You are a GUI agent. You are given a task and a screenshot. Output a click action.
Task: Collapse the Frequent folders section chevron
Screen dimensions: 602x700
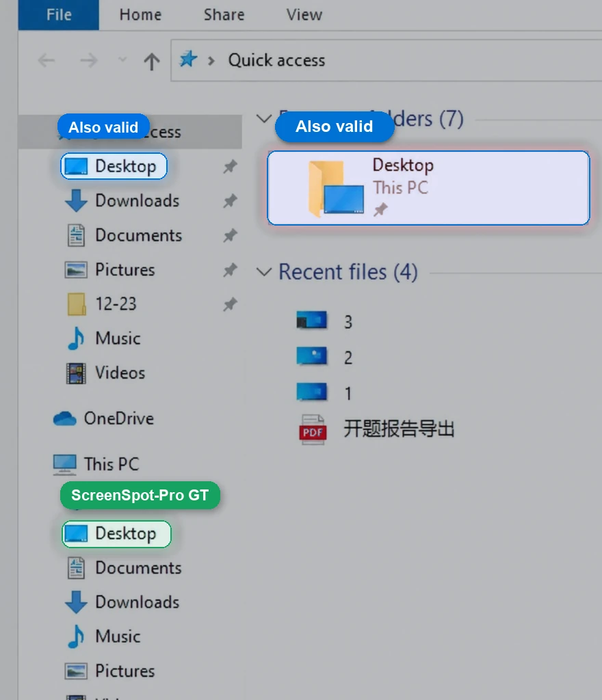264,119
